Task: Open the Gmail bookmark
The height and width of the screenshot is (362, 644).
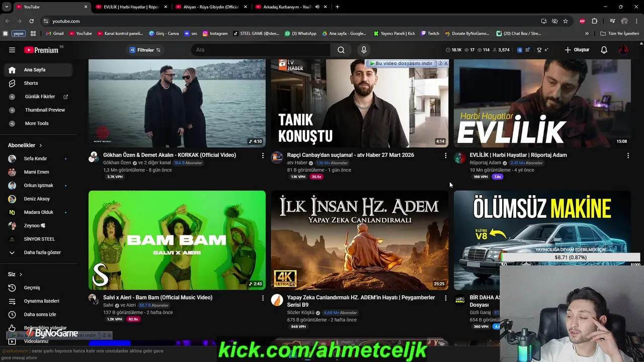Action: pyautogui.click(x=55, y=34)
